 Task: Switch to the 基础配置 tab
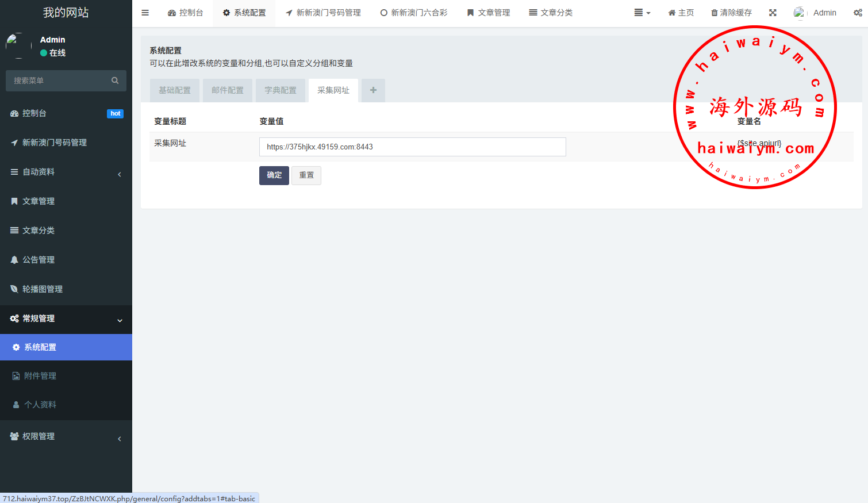pyautogui.click(x=175, y=90)
